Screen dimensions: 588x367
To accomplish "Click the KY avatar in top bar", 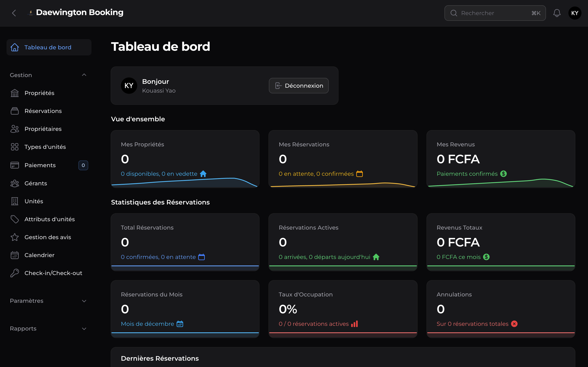I will click(575, 13).
